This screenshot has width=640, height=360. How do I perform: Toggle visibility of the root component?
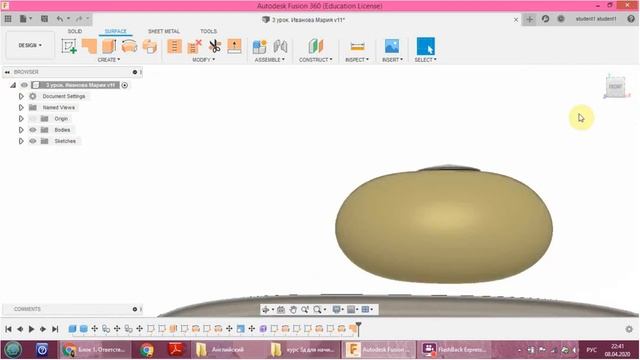pyautogui.click(x=24, y=85)
